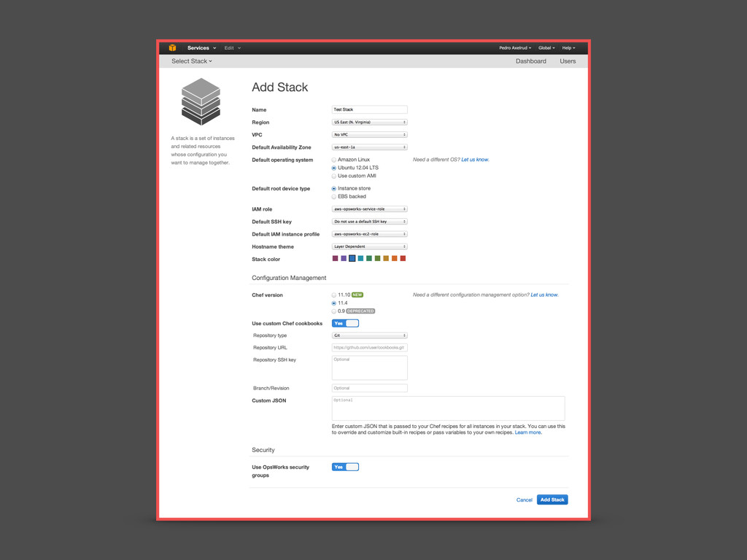
Task: Click the AWS orange cube logo
Action: (x=172, y=47)
